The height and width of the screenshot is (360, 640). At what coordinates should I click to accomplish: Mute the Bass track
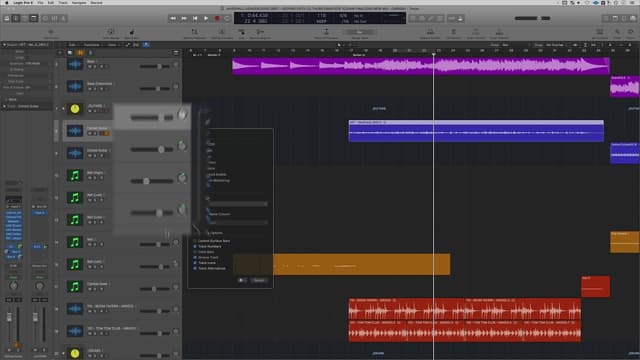[x=89, y=67]
